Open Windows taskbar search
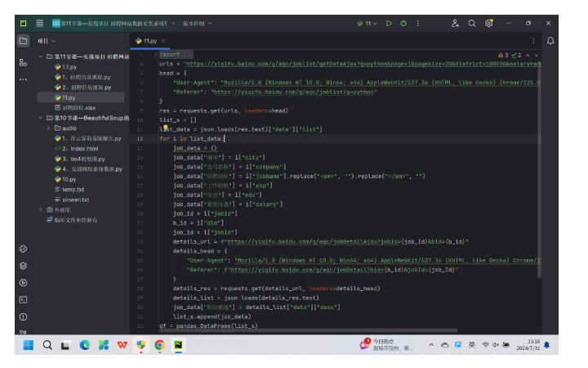Screen dimensions: 588x368 [x=47, y=345]
